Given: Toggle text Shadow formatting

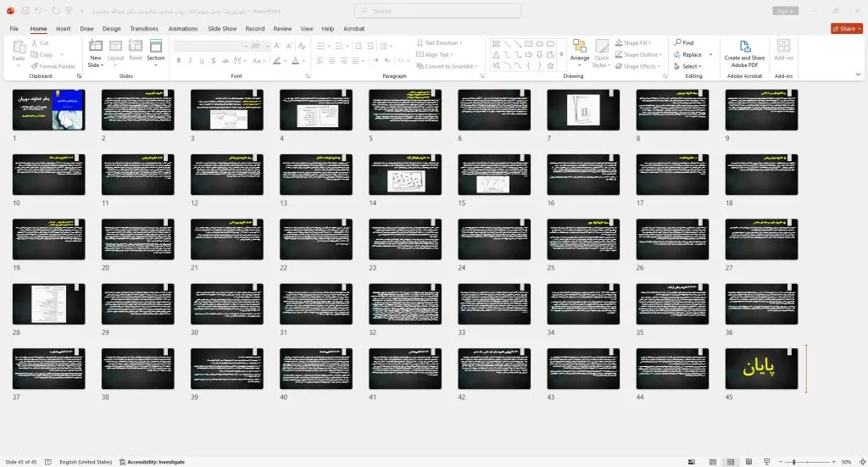Looking at the screenshot, I should coord(213,60).
